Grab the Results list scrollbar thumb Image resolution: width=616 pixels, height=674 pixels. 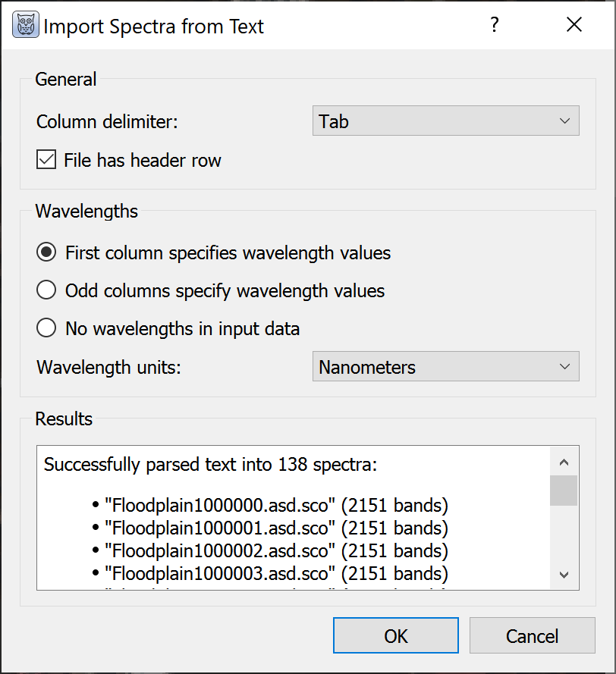click(x=564, y=491)
